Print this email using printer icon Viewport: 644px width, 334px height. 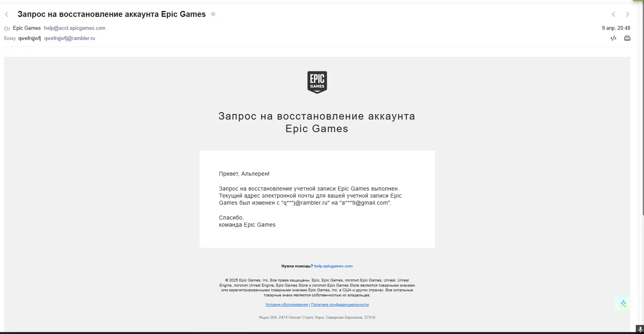click(x=627, y=38)
